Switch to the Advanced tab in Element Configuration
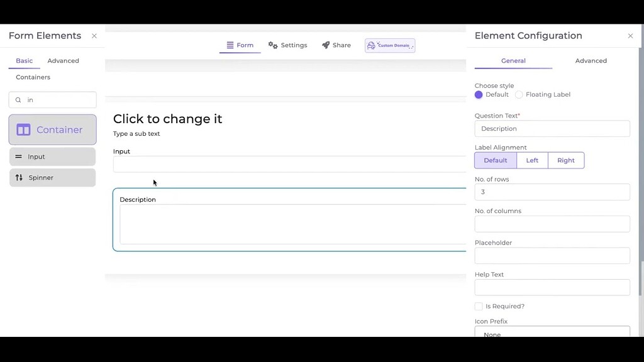644x362 pixels. [x=591, y=60]
